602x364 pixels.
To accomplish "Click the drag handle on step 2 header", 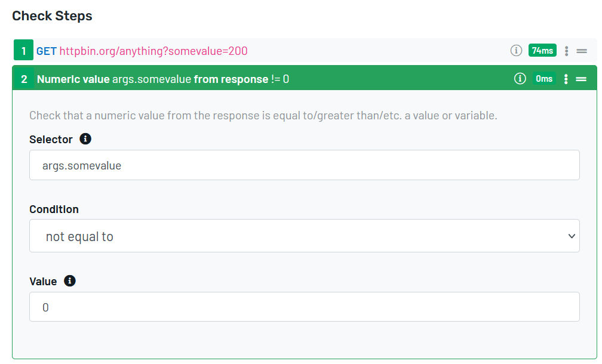I will pos(581,79).
